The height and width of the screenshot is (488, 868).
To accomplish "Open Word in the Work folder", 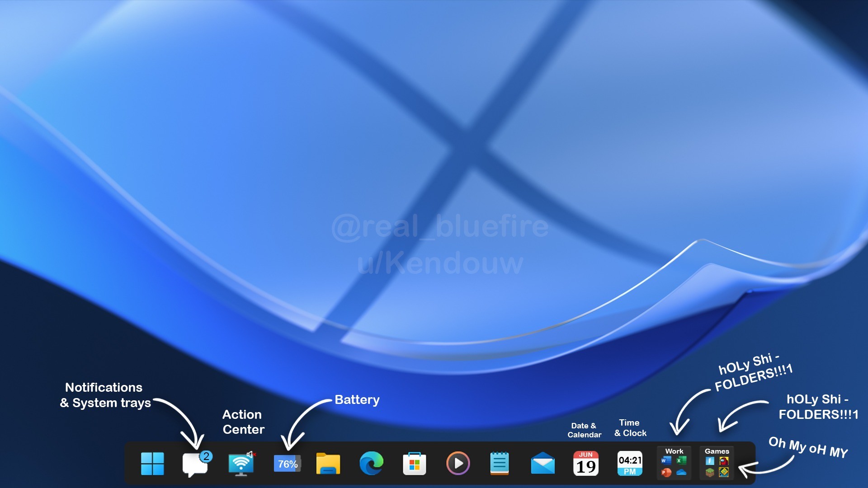I will pos(666,461).
